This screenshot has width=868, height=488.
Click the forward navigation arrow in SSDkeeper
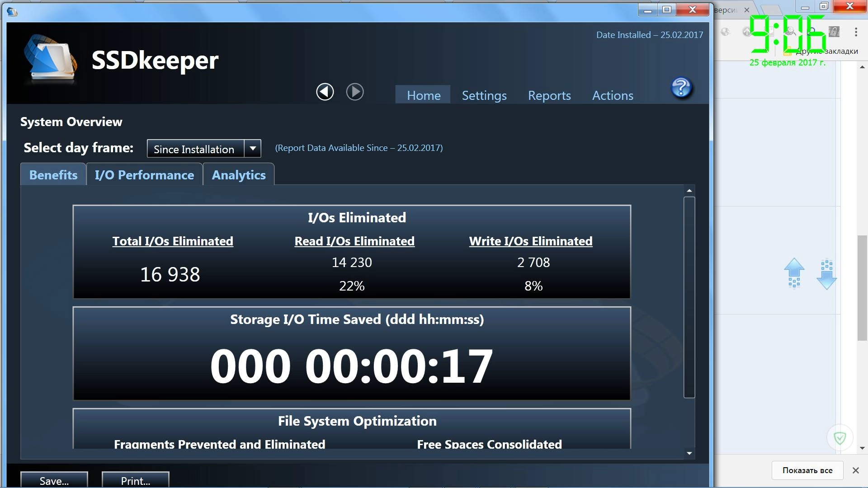pos(355,92)
